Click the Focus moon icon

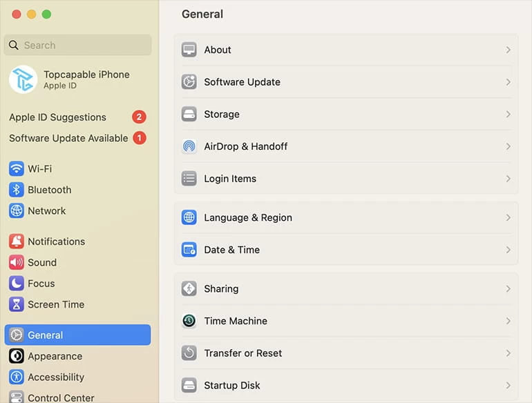16,284
